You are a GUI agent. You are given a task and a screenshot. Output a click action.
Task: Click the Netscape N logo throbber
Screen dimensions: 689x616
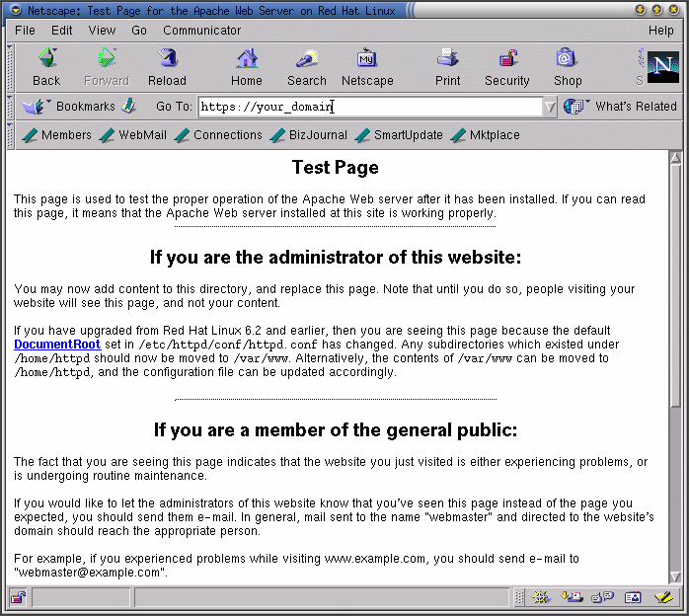[x=662, y=66]
